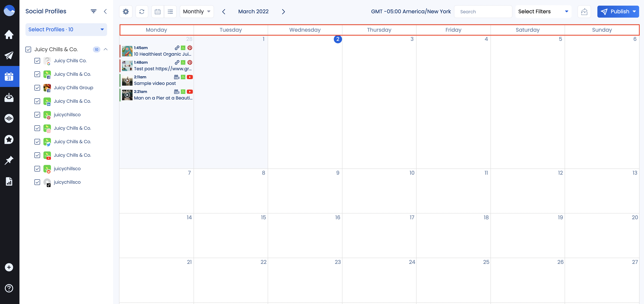The image size is (644, 304).
Task: Select the Facebook Juicy Chills & Co. profile name
Action: point(72,74)
